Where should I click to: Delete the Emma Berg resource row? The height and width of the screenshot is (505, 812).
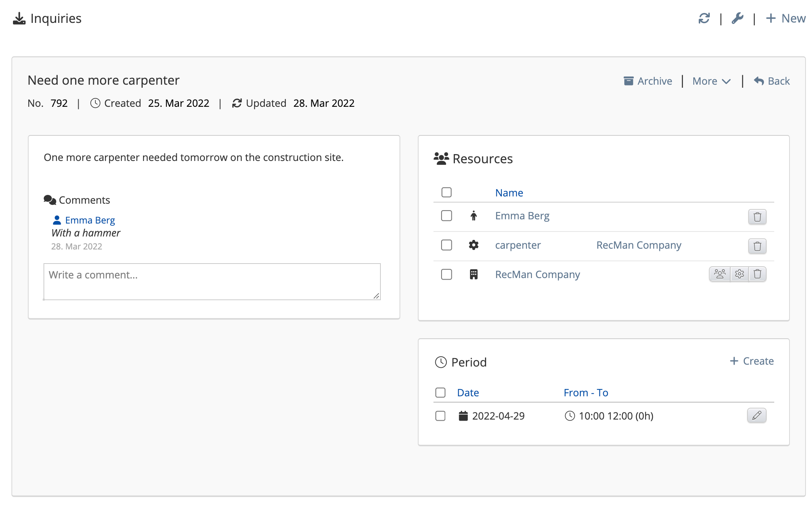pos(757,217)
